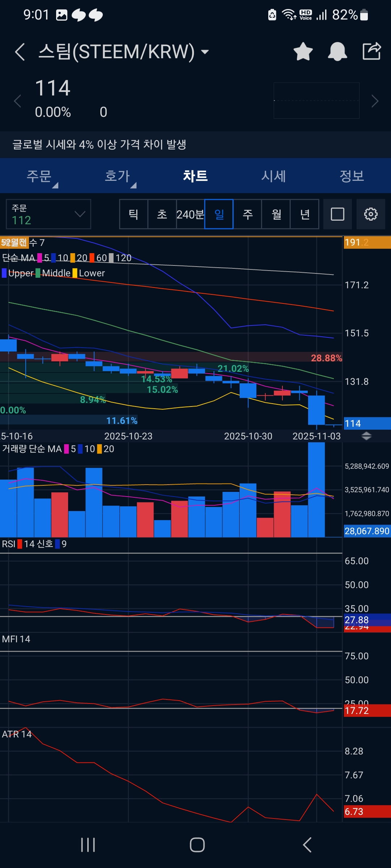This screenshot has height=868, width=391.
Task: Tap the tallest volume bar on 11-03
Action: 316,490
